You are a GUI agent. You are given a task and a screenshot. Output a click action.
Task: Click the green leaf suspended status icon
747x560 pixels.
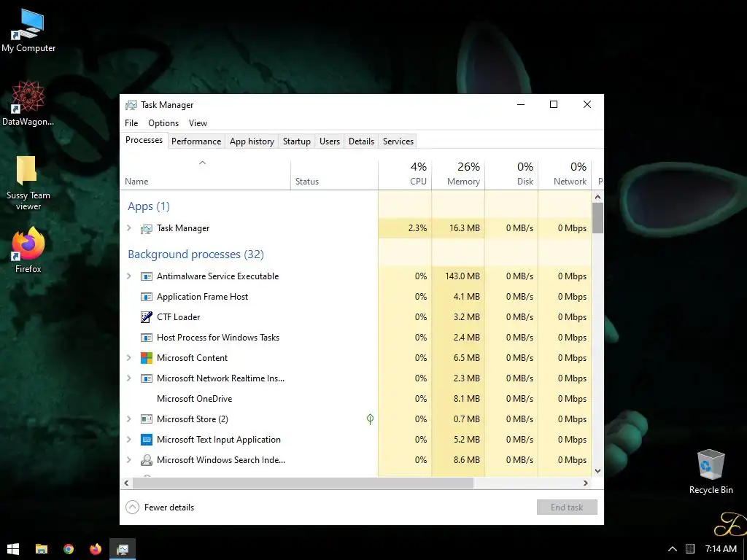pos(370,419)
